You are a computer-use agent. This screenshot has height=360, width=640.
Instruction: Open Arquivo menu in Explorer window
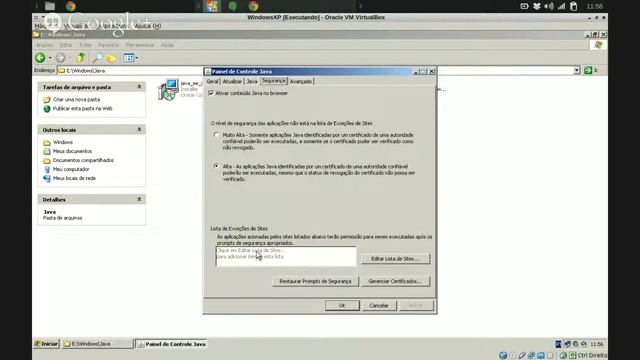pyautogui.click(x=44, y=45)
